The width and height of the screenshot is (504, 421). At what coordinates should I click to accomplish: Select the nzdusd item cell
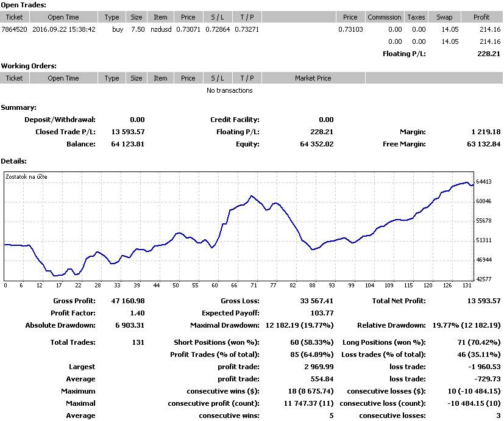pos(161,29)
